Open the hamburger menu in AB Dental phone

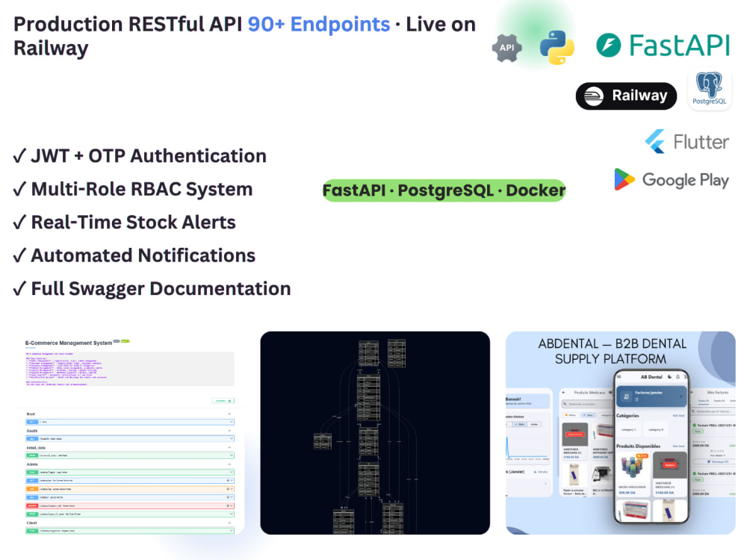point(619,376)
